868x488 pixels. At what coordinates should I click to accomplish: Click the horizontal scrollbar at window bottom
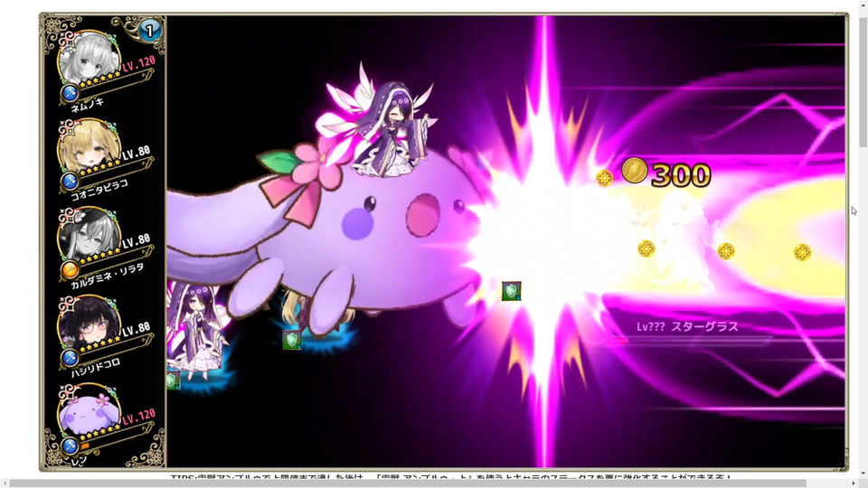pyautogui.click(x=407, y=483)
